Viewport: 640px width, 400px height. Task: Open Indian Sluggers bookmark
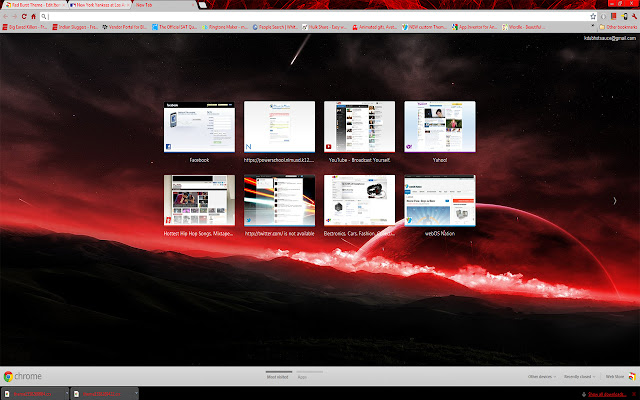click(75, 27)
